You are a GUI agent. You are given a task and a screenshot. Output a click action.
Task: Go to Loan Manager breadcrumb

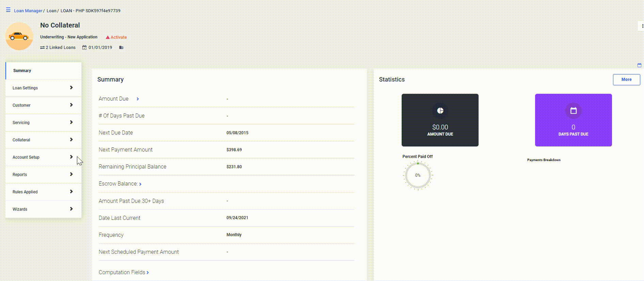pos(28,11)
